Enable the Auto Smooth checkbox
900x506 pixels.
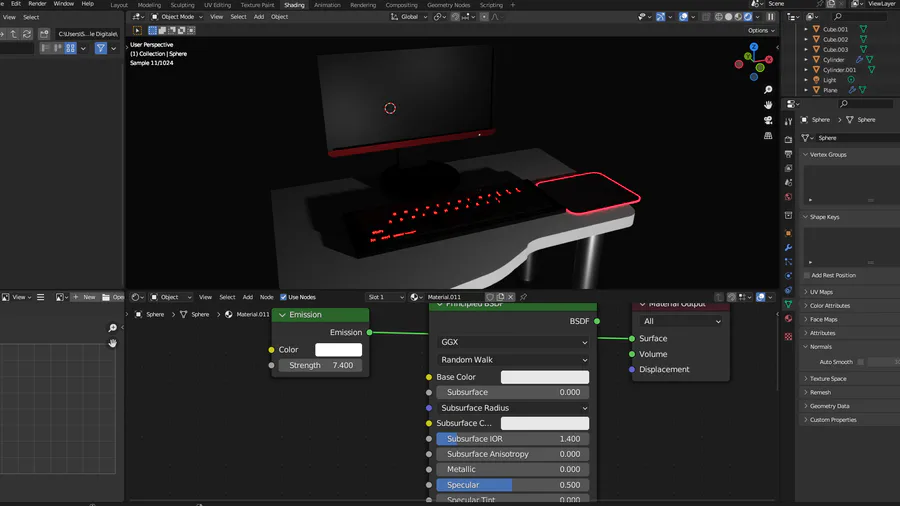click(x=860, y=362)
